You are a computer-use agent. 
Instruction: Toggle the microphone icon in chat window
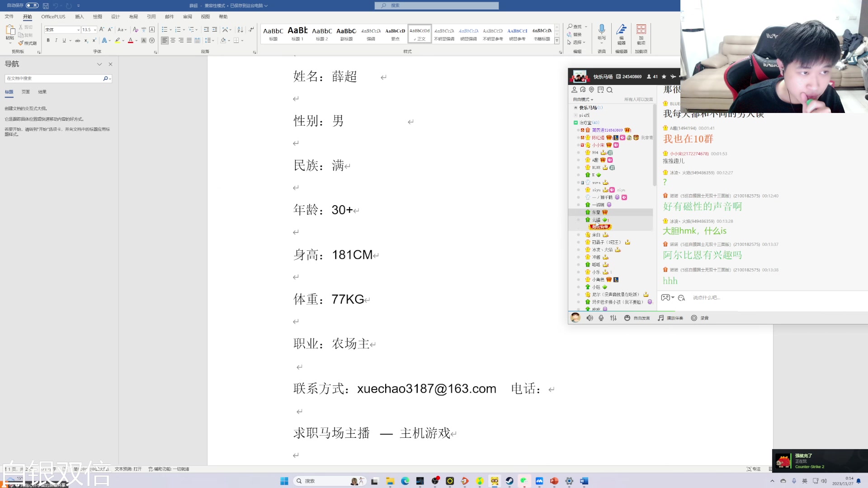tap(601, 318)
